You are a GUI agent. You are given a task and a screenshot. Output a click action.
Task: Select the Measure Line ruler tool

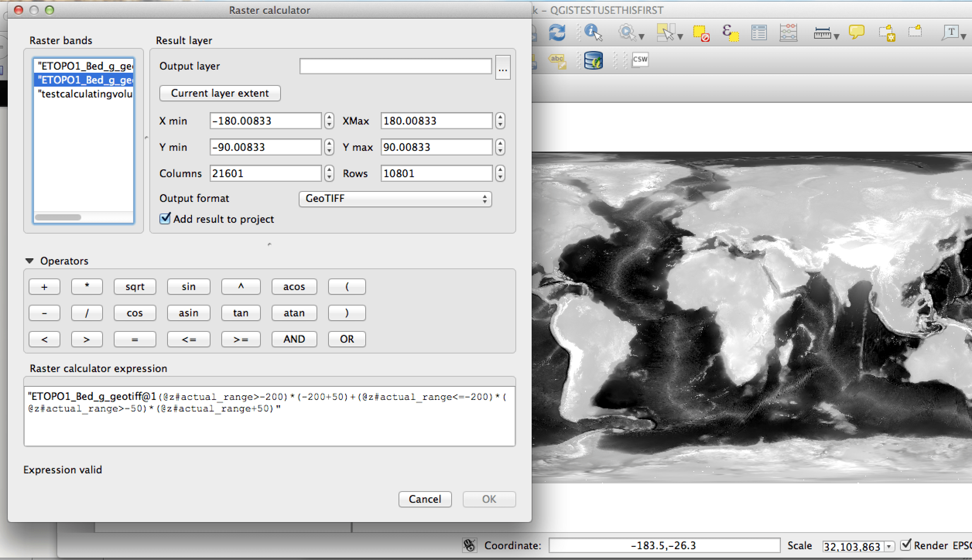(x=822, y=34)
